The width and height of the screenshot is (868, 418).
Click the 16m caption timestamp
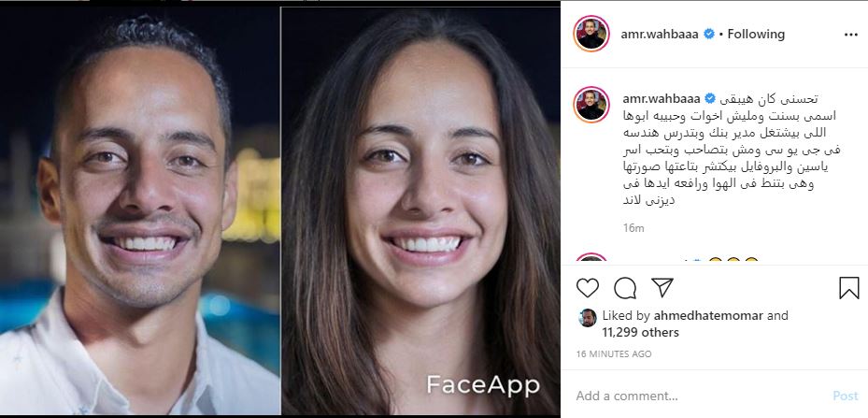coord(633,228)
